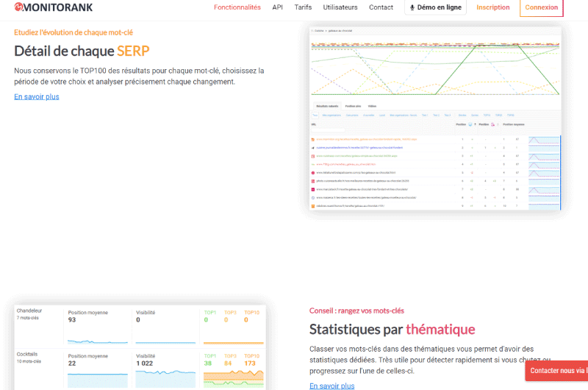
Task: Open the SERP detail screenshot thumbnail
Action: click(x=435, y=118)
